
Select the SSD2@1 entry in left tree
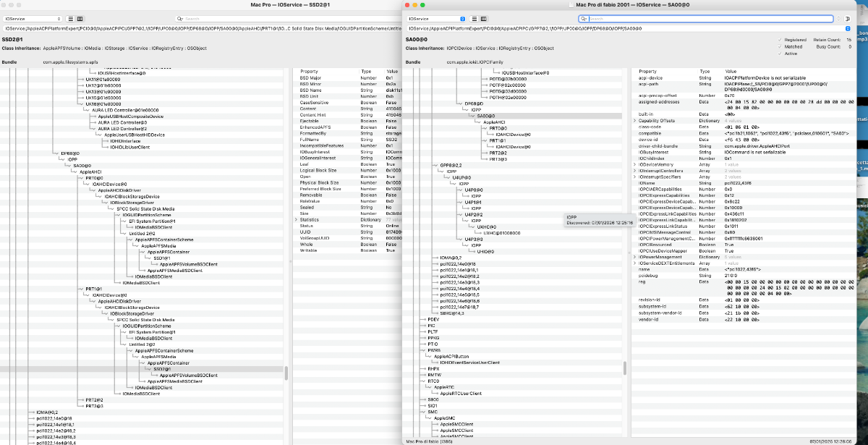click(x=161, y=369)
